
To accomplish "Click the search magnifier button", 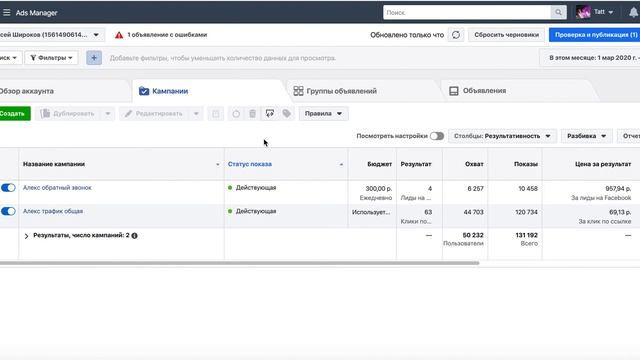I will 558,12.
